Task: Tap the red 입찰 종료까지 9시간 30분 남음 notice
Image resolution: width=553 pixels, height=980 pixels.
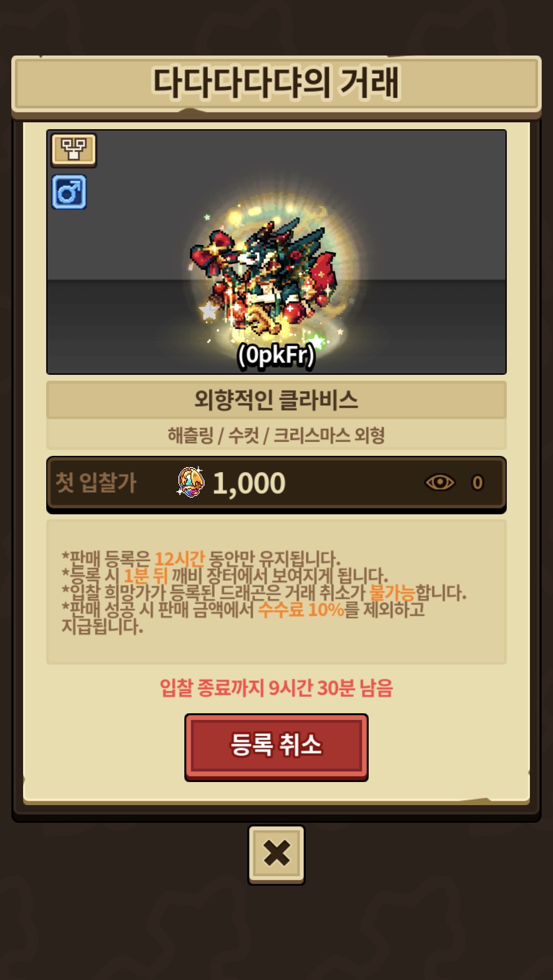Action: click(x=276, y=688)
